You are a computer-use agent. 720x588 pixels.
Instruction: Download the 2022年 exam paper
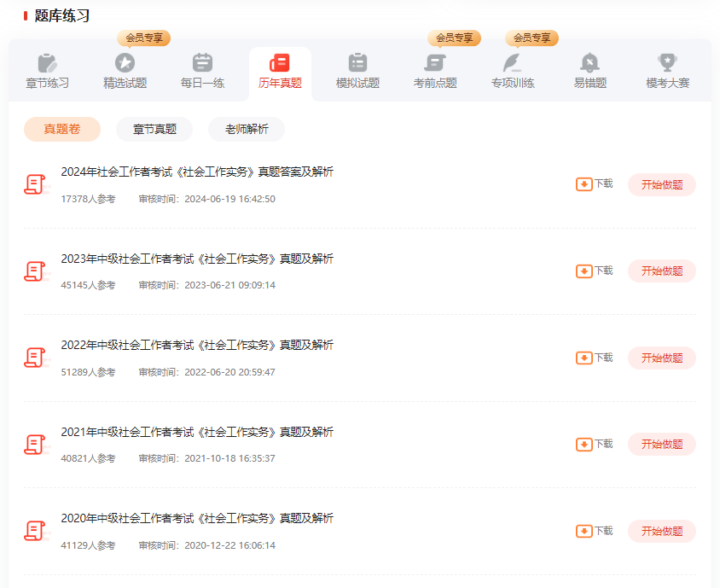click(x=595, y=358)
